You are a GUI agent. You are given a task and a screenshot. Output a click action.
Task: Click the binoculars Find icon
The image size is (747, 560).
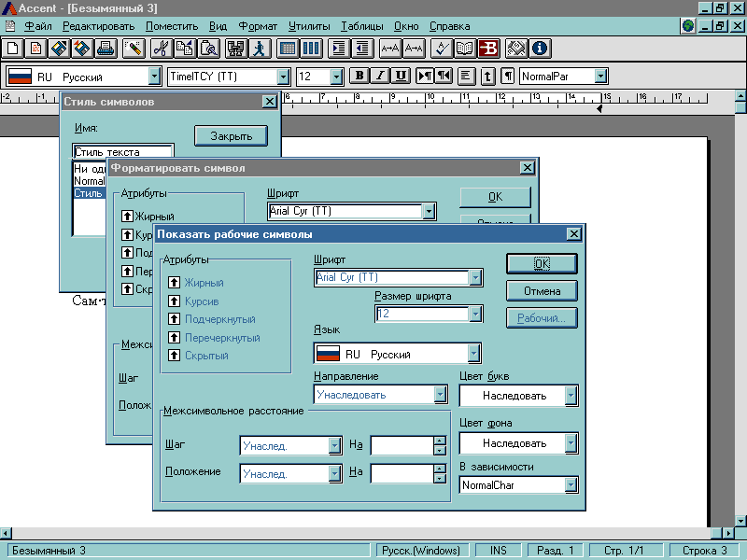click(x=234, y=48)
